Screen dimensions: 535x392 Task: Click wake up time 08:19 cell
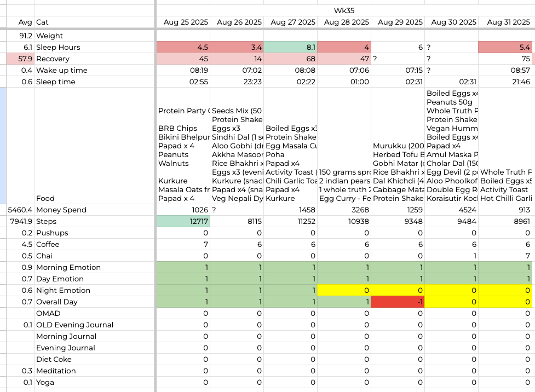point(183,70)
